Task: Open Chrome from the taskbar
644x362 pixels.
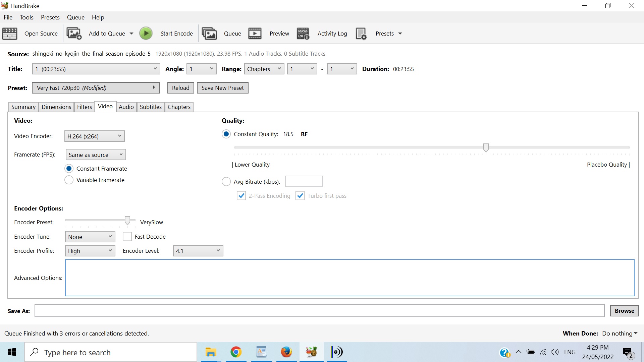Action: [x=236, y=352]
